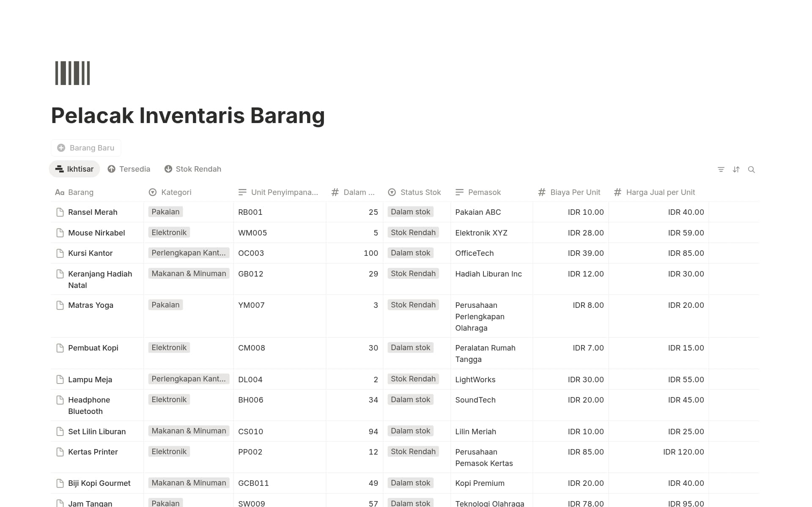Click the Stok Rendah status of Matras Yoga
812x507 pixels.
tap(413, 305)
